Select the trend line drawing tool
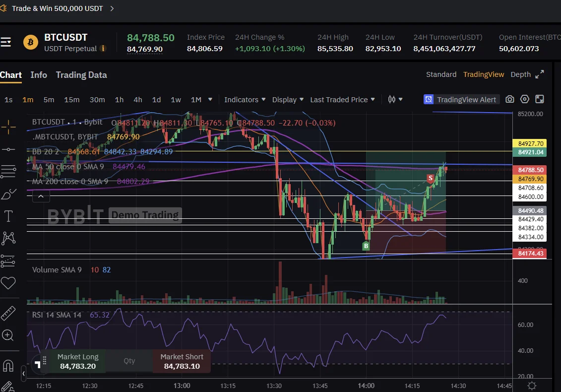The image size is (561, 392). [8, 149]
